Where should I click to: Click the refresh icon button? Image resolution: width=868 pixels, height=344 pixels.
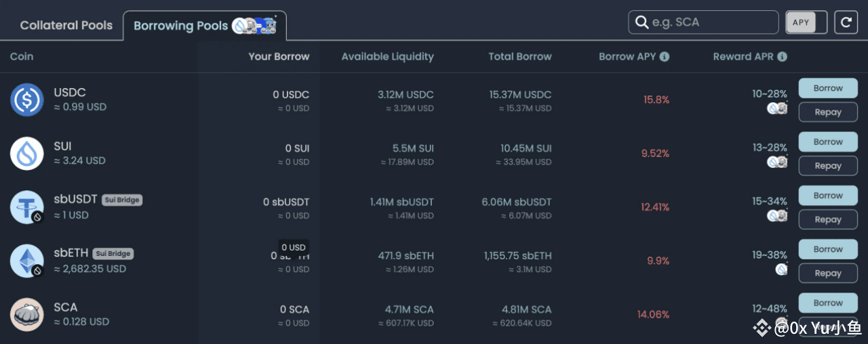(846, 22)
